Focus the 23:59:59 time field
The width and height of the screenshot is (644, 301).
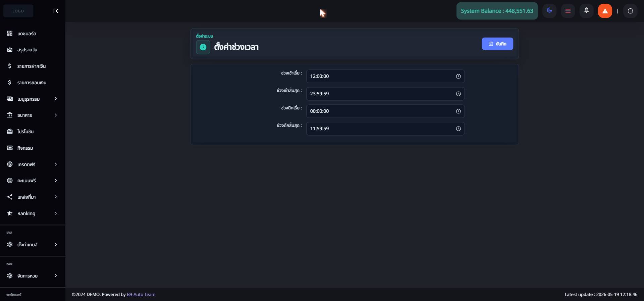[385, 94]
